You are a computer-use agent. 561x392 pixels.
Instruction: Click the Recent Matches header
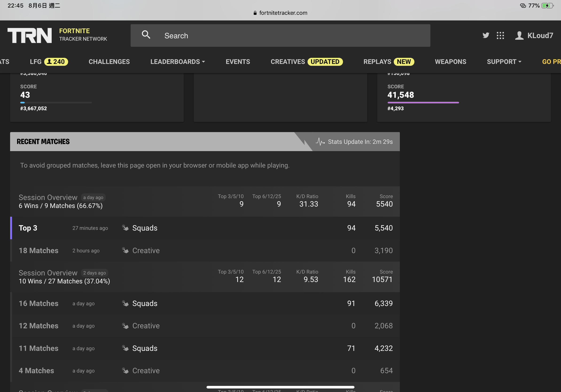[x=43, y=141]
